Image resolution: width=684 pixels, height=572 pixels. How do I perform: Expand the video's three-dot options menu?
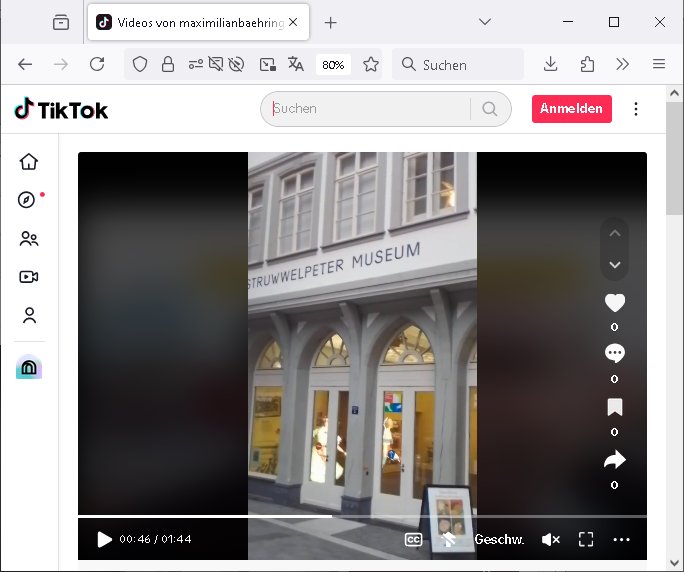[621, 540]
